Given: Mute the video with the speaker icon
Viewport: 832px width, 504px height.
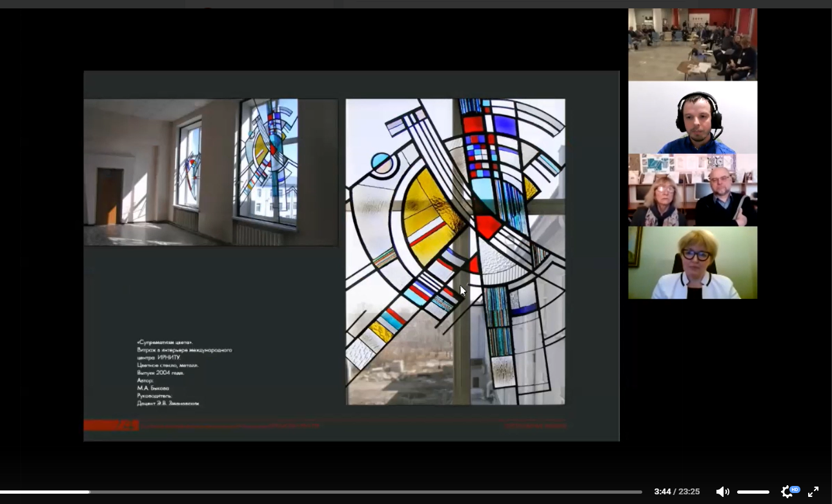Looking at the screenshot, I should pos(722,492).
